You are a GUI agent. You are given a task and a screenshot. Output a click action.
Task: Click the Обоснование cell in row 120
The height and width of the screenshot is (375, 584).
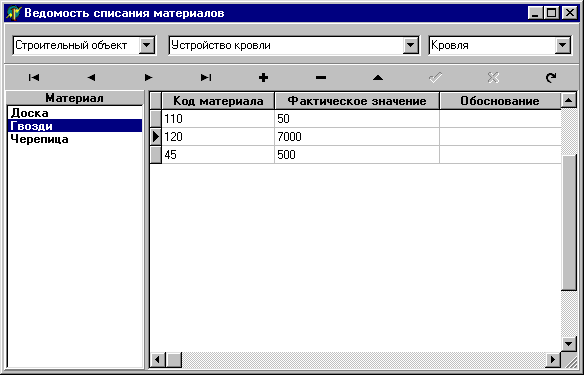pyautogui.click(x=500, y=137)
